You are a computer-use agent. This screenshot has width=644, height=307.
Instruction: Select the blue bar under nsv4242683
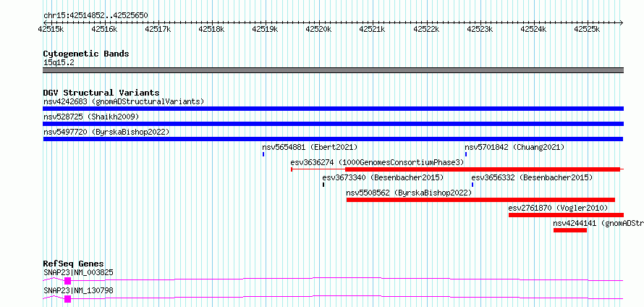pos(333,109)
